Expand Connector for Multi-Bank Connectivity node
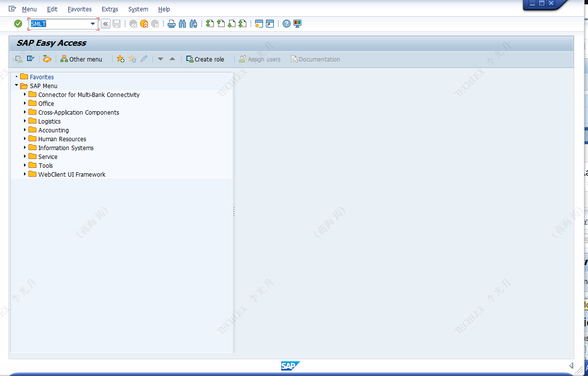Screen dimensions: 588x376 [25, 94]
